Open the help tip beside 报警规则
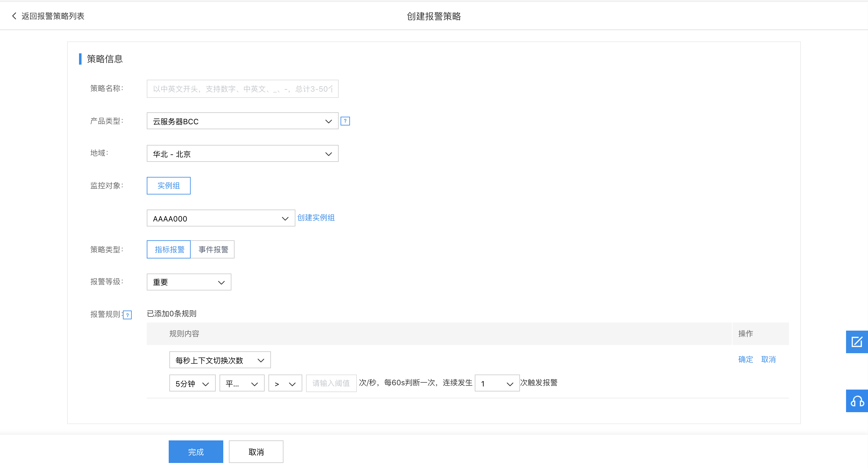Viewport: 868px width, 468px height. point(128,315)
